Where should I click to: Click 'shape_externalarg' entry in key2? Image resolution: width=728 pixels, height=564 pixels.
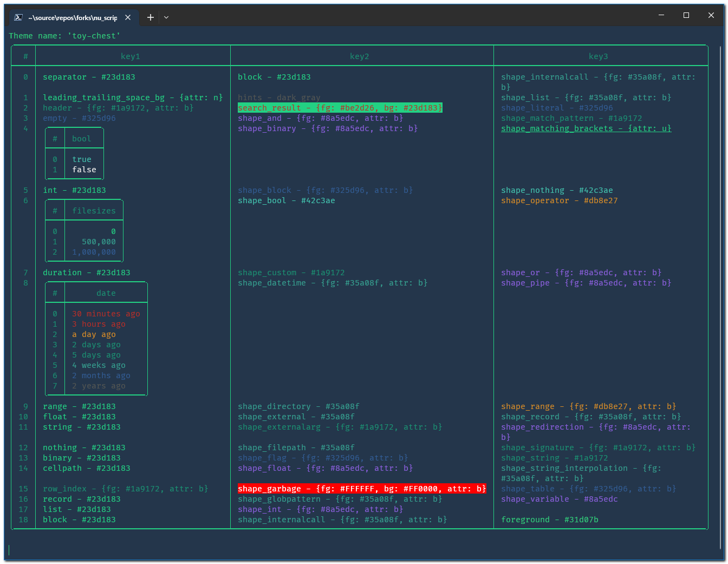340,427
